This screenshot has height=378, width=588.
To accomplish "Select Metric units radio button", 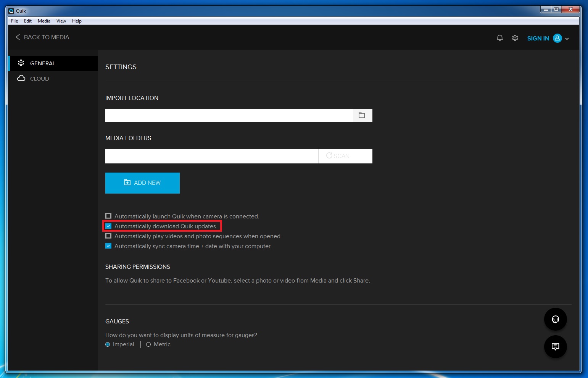I will (x=148, y=344).
